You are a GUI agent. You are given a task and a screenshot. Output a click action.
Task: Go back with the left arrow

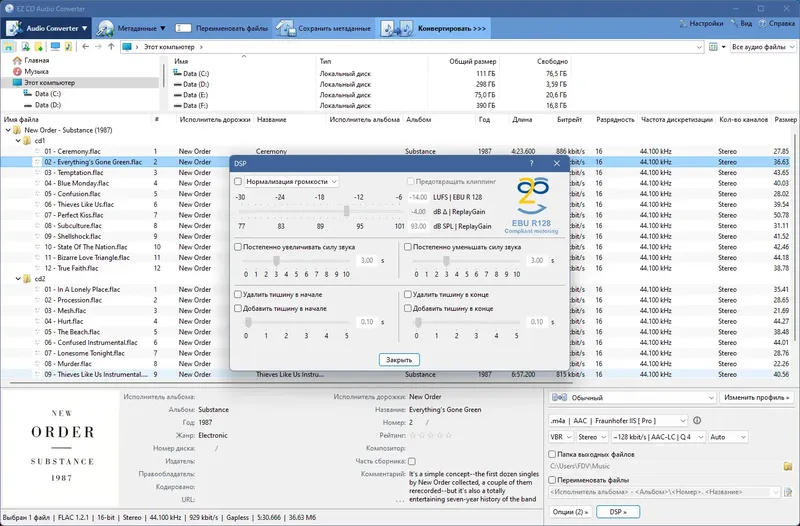[85, 47]
